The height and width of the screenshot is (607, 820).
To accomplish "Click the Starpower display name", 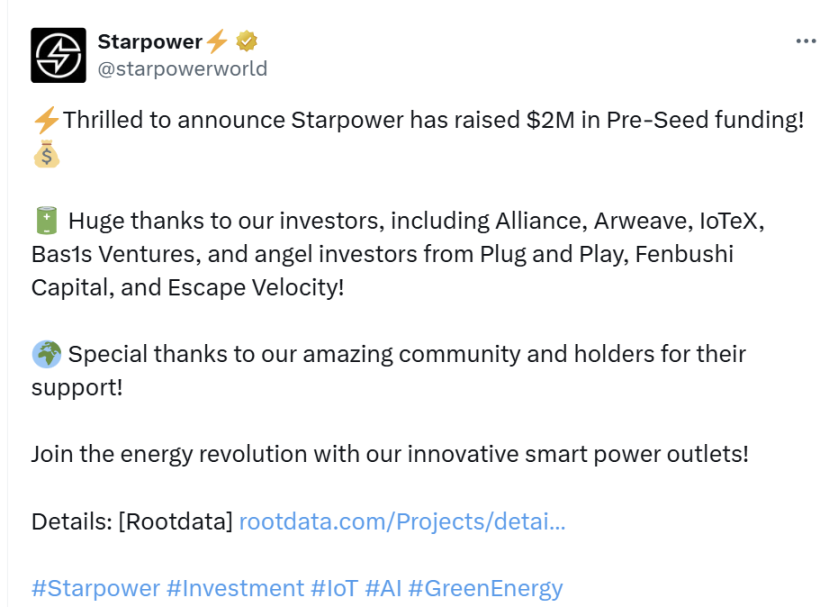I will [x=150, y=42].
